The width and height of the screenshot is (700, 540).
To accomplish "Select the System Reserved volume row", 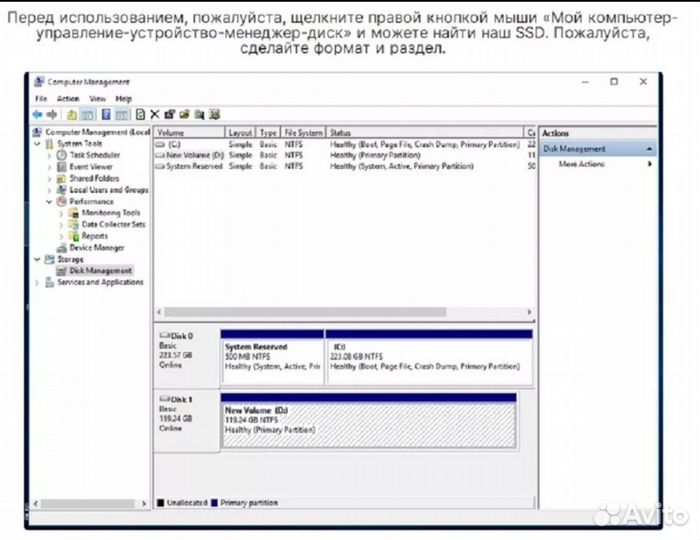I will [345, 166].
